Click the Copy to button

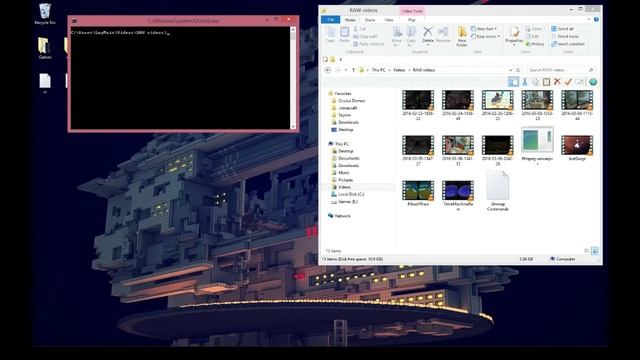click(411, 36)
